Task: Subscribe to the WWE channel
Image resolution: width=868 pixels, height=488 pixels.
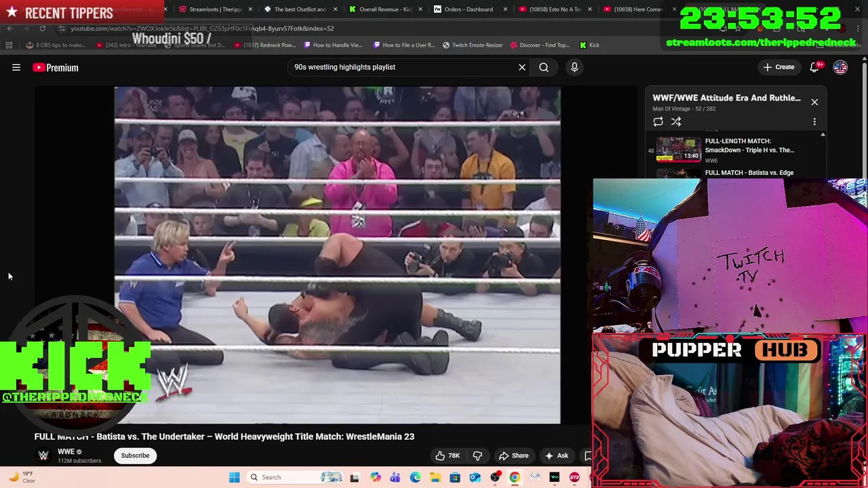Action: point(135,455)
